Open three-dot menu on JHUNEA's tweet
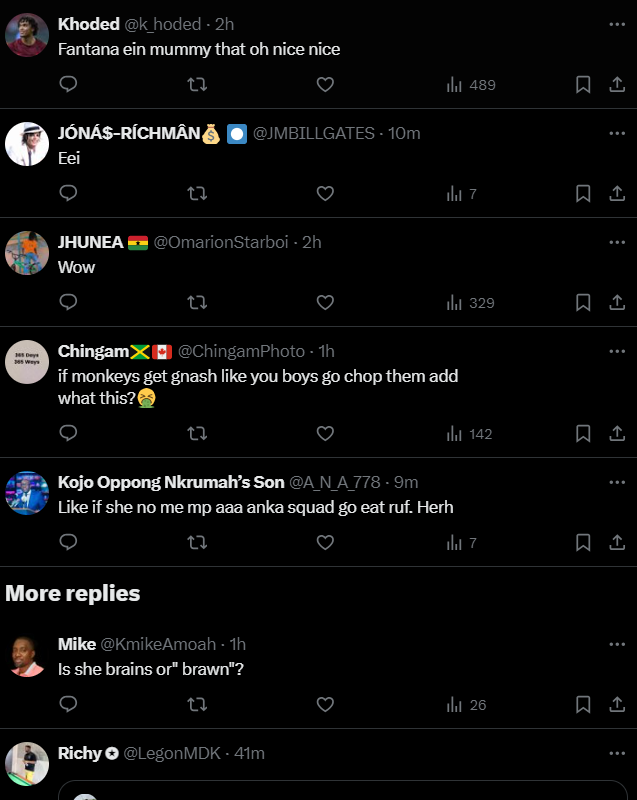The width and height of the screenshot is (637, 800). (x=617, y=242)
